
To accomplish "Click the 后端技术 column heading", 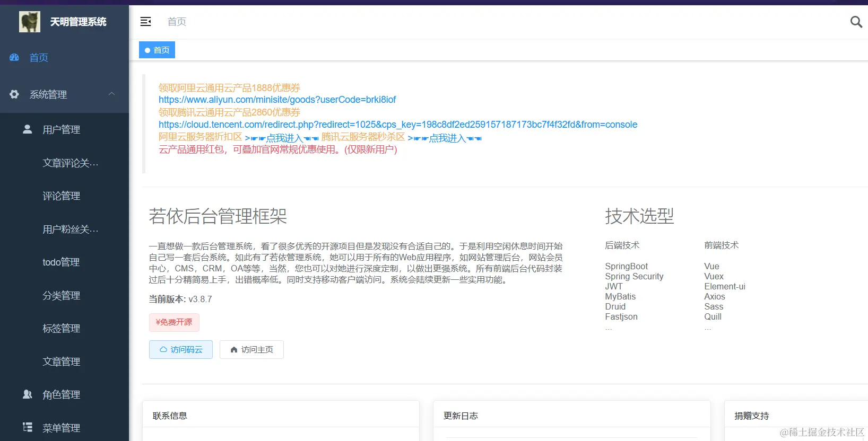I will coord(622,245).
